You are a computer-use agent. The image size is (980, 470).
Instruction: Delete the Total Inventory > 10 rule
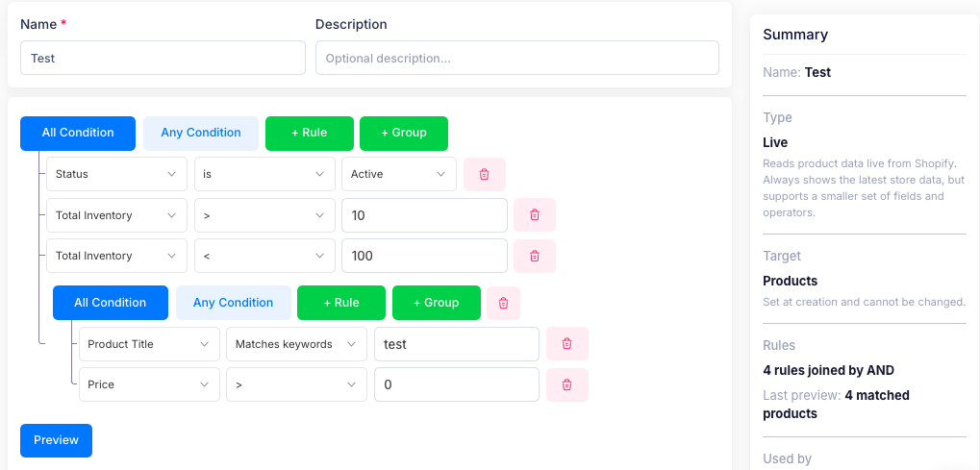point(535,215)
